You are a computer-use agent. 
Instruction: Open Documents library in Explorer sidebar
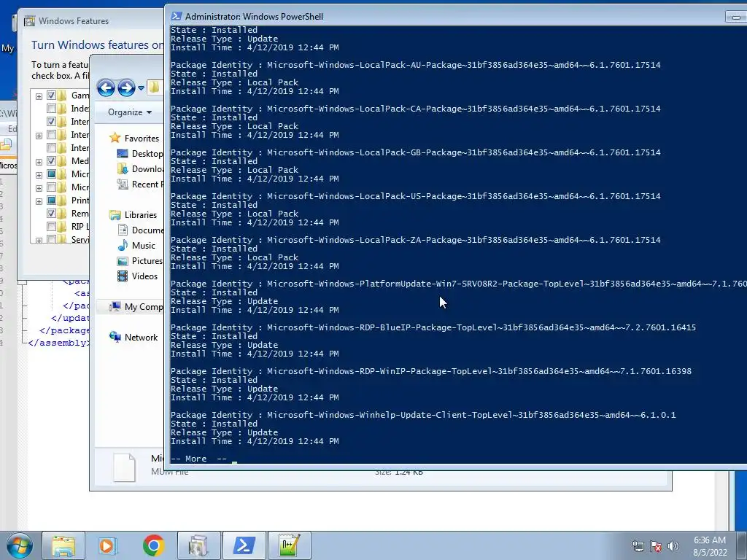pos(147,230)
